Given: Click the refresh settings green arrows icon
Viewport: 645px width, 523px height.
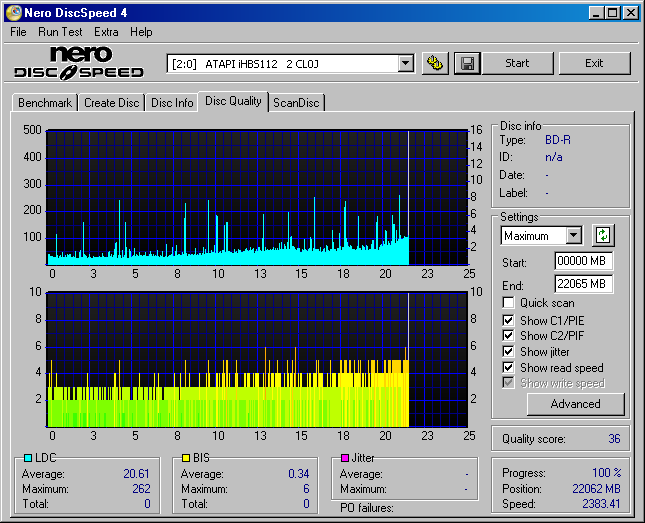Looking at the screenshot, I should [x=603, y=235].
